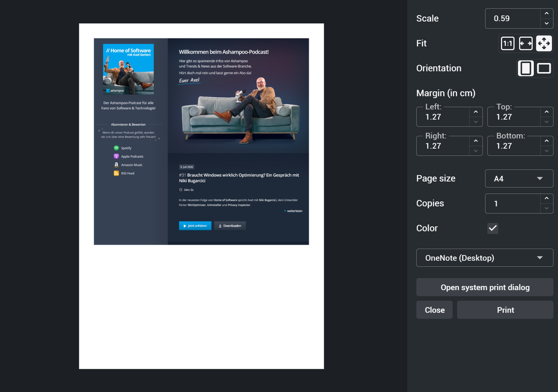
Task: Click the Copies input field
Action: tap(513, 203)
